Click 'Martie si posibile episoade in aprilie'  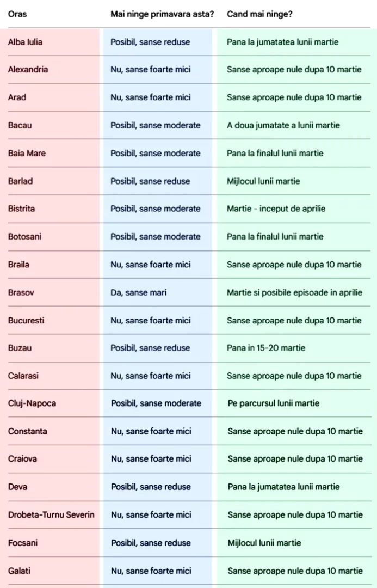point(294,292)
